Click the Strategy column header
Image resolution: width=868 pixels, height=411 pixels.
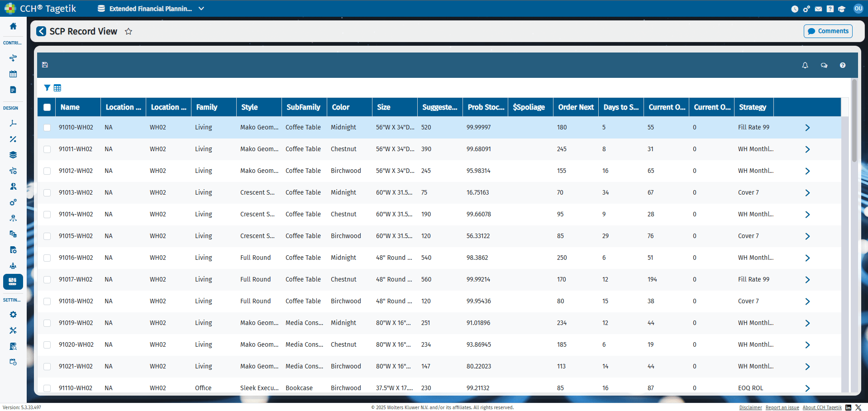[x=754, y=107]
